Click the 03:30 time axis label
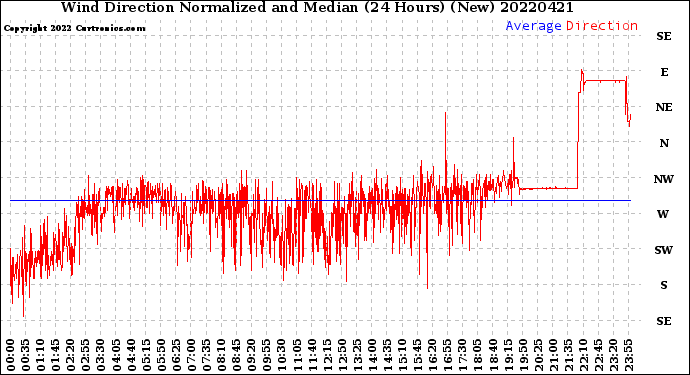Screen dimensions: 690x375 point(101,354)
